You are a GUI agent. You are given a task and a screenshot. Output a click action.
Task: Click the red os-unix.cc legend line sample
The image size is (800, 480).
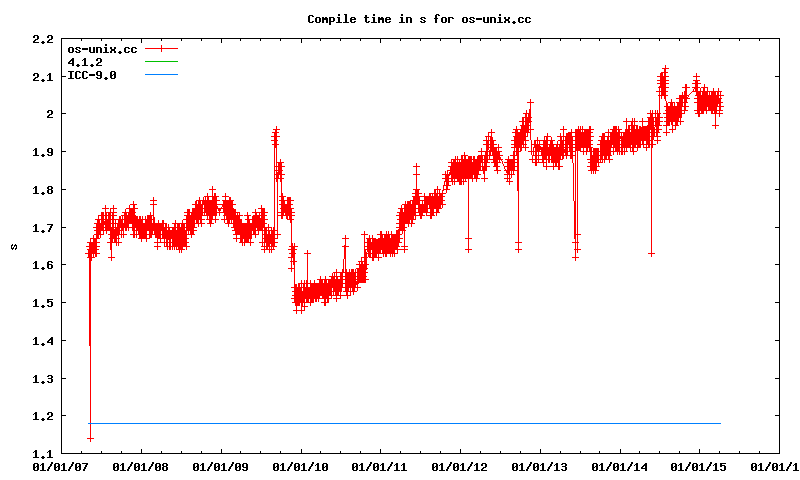pyautogui.click(x=160, y=49)
